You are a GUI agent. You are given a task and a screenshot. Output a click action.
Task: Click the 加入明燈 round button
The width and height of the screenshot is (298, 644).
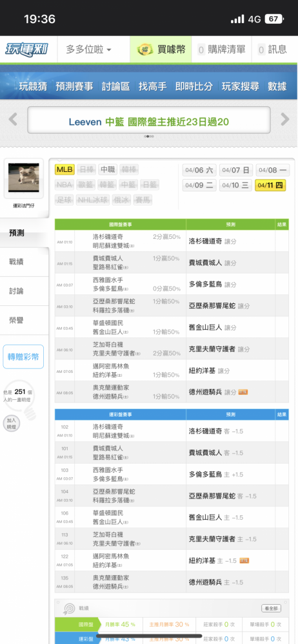point(11,422)
